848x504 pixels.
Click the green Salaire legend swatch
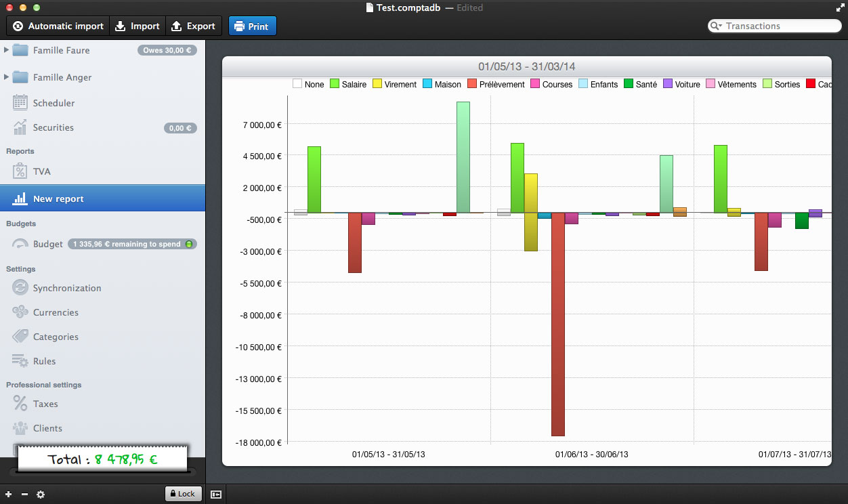coord(335,84)
